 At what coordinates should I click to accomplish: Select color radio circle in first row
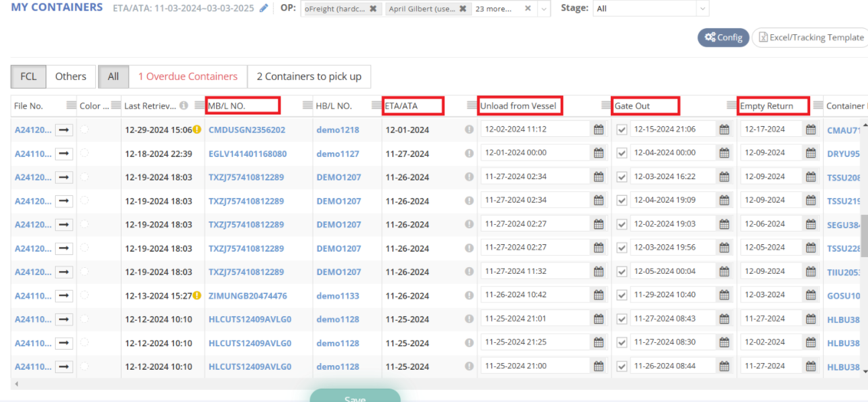[85, 130]
